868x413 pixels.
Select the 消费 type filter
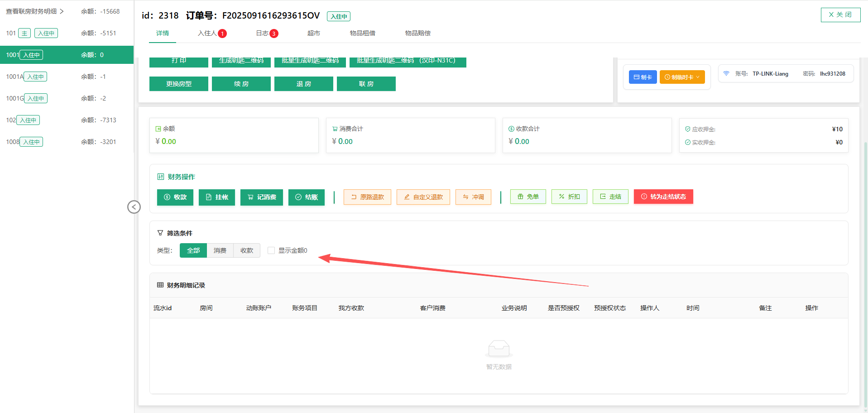[220, 250]
